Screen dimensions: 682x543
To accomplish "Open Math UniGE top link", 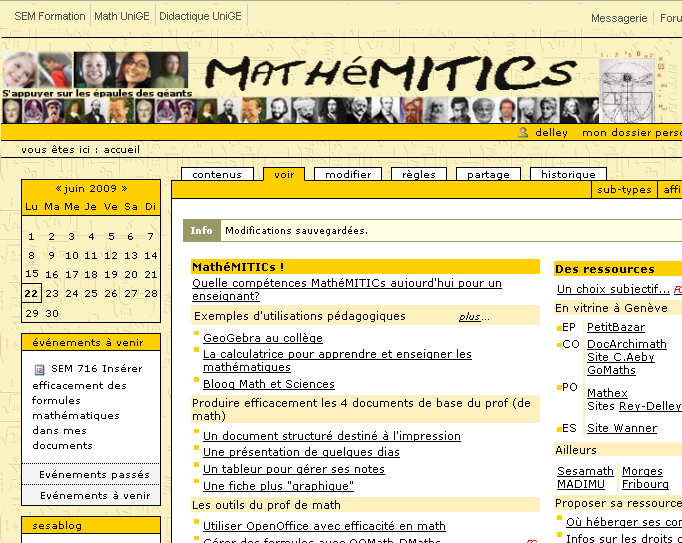I will pyautogui.click(x=122, y=16).
